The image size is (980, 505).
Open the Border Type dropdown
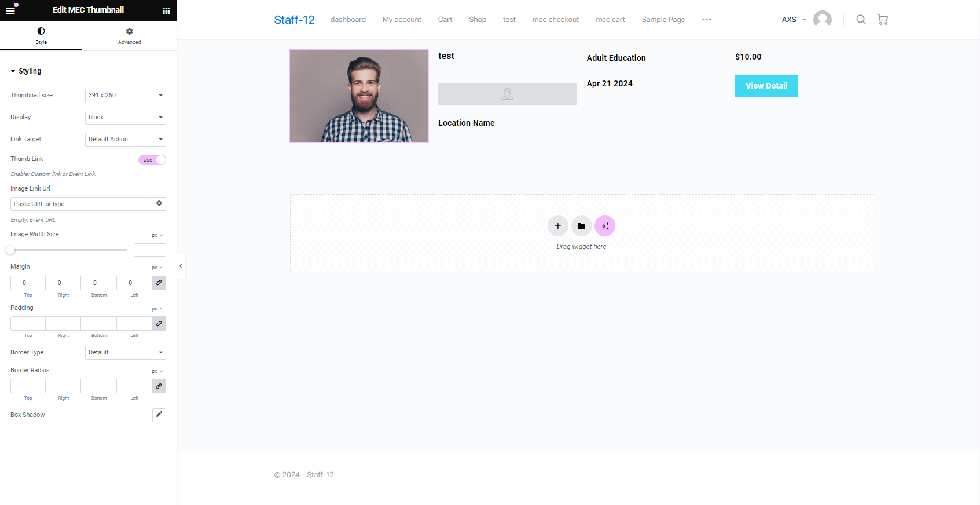(126, 353)
